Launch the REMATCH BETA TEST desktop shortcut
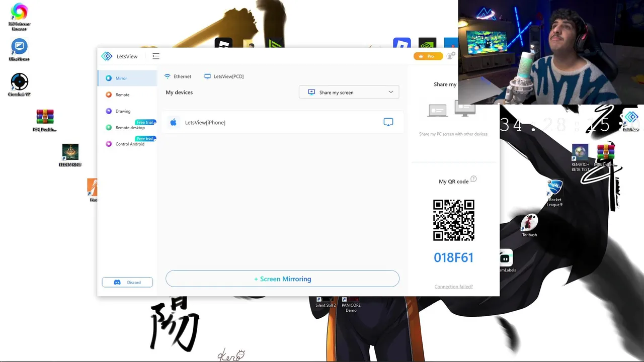The width and height of the screenshot is (644, 362). coord(580,158)
